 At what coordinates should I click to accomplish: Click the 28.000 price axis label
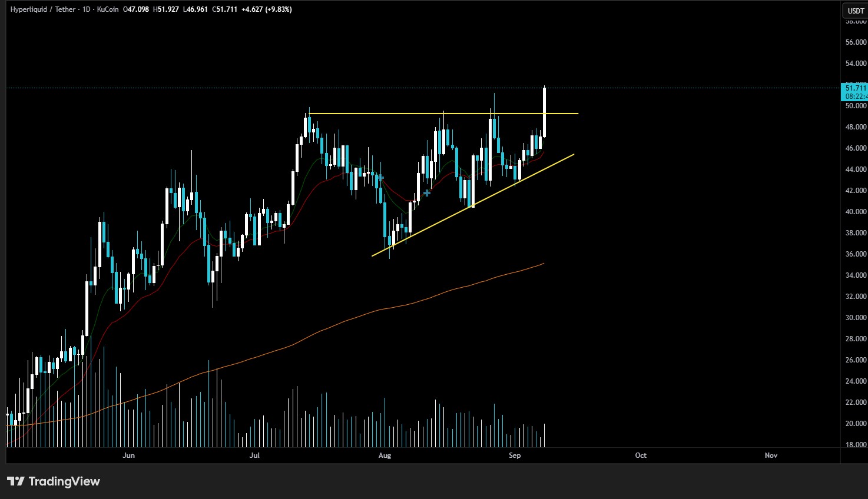856,339
